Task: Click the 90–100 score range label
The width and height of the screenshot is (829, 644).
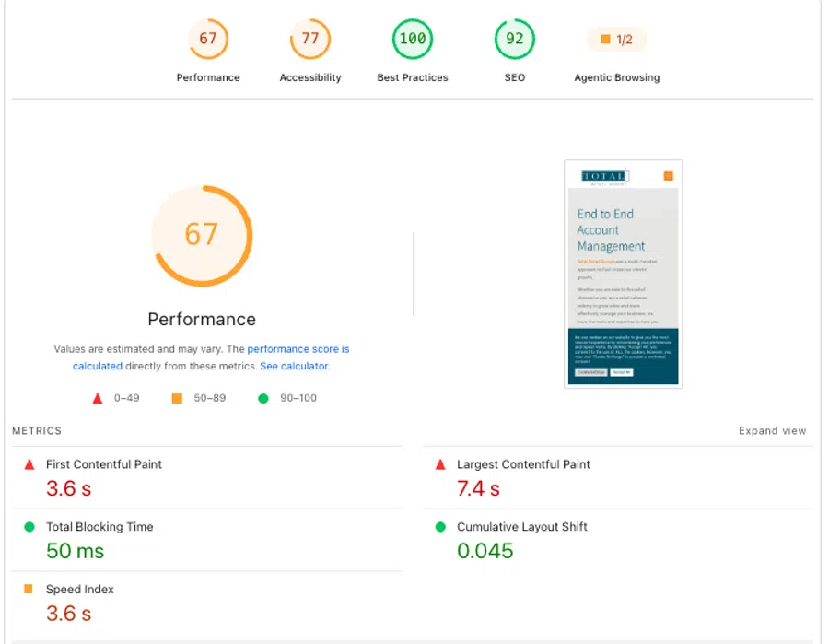Action: click(x=298, y=398)
